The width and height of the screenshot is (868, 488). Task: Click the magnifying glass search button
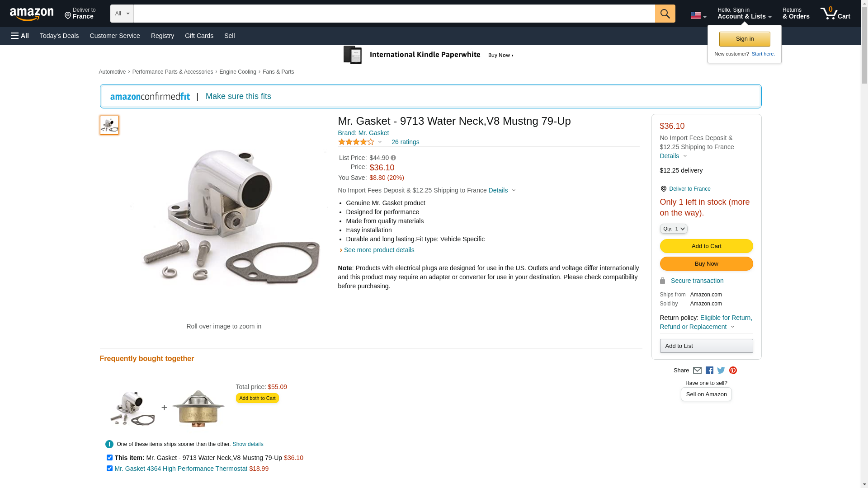point(665,14)
